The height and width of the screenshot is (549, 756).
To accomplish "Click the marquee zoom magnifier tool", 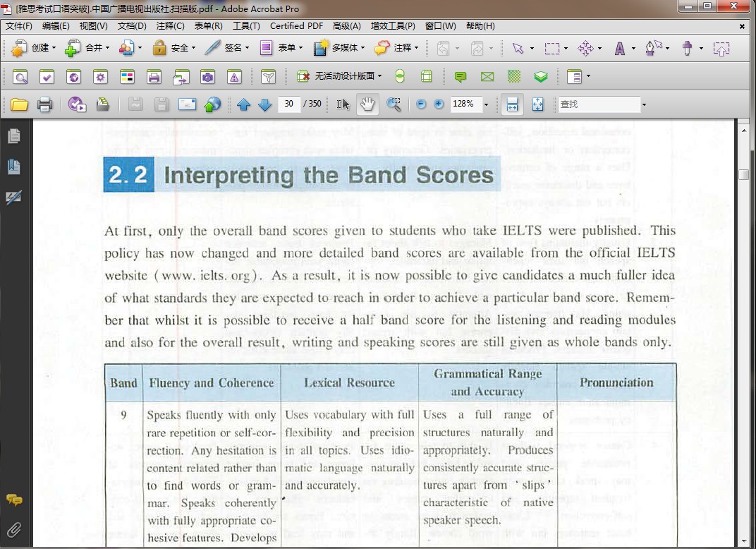I will tap(394, 104).
